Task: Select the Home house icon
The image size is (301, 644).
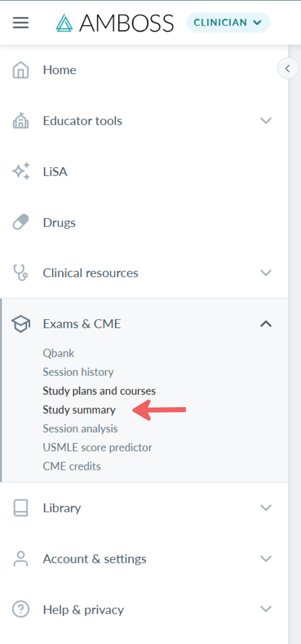Action: 21,70
